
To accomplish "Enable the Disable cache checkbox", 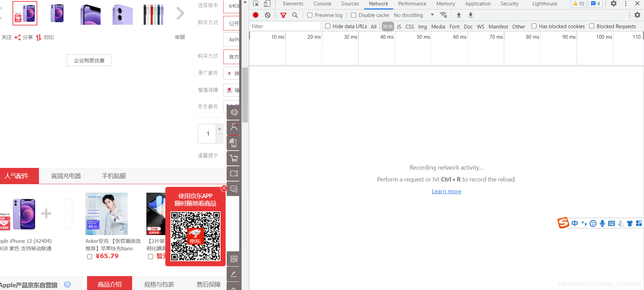I will pyautogui.click(x=353, y=15).
